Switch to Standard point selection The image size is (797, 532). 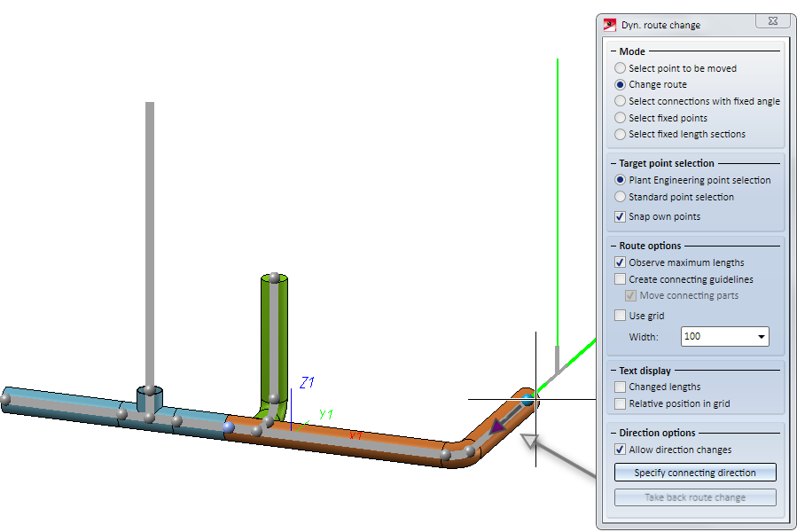(620, 196)
